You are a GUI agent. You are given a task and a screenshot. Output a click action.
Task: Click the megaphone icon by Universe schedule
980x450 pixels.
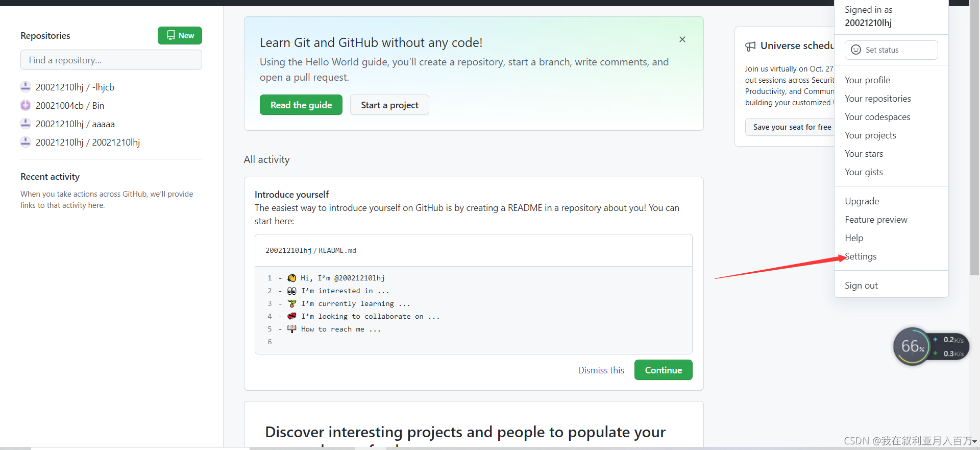point(750,46)
